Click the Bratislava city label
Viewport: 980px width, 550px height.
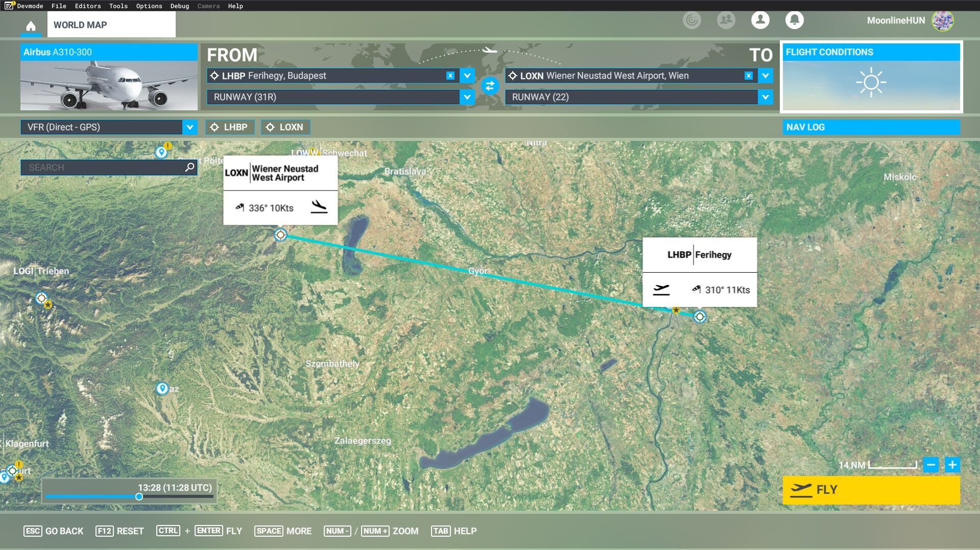(405, 172)
